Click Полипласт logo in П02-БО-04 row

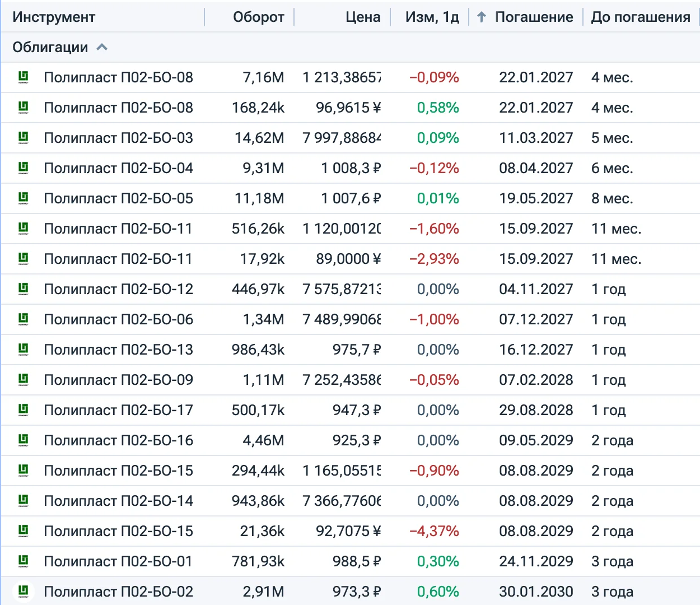[x=24, y=168]
